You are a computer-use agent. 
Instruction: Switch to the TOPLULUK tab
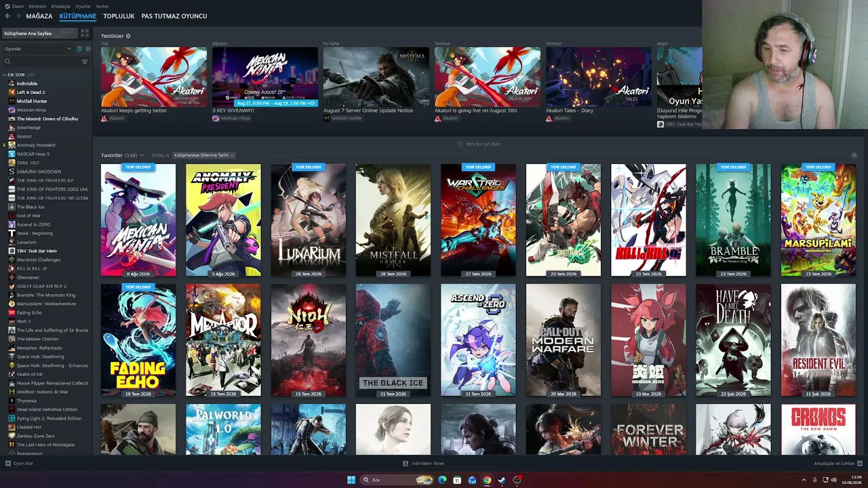click(x=119, y=16)
